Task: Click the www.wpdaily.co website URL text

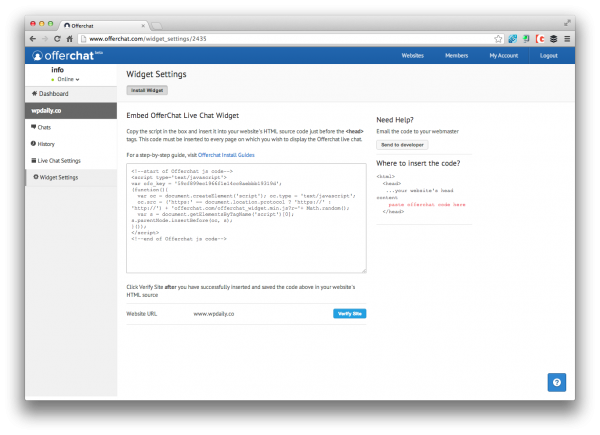Action: tap(214, 314)
